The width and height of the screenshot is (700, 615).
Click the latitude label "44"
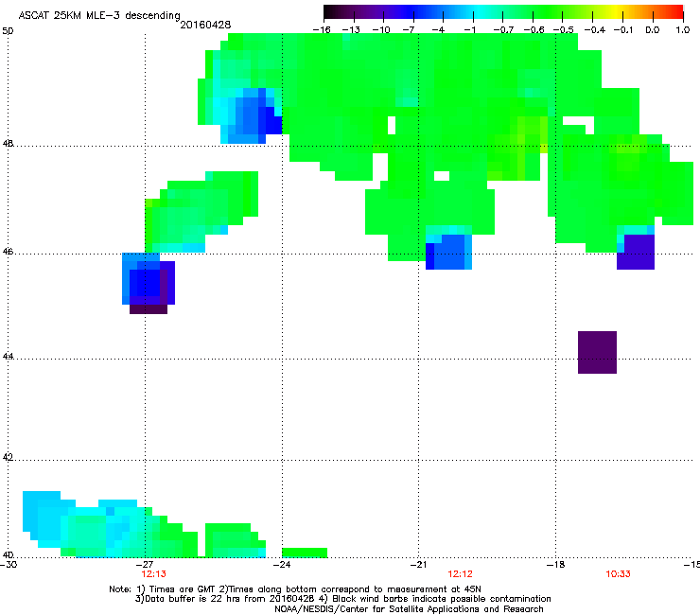coord(8,357)
